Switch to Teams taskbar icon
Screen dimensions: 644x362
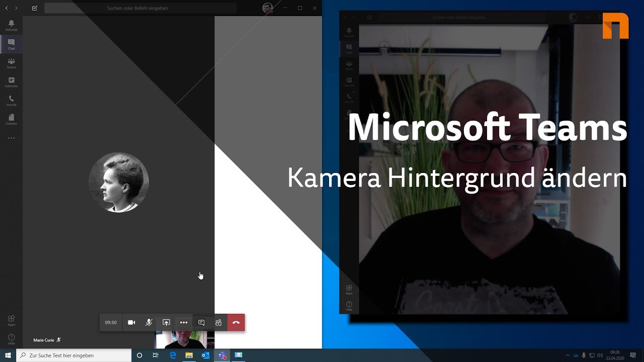point(222,355)
